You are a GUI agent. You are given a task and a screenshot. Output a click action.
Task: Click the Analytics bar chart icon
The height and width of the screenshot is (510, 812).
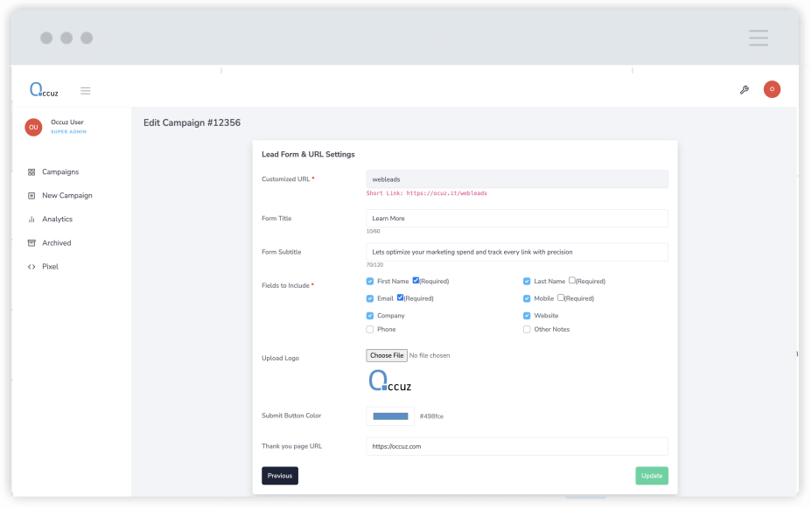31,220
